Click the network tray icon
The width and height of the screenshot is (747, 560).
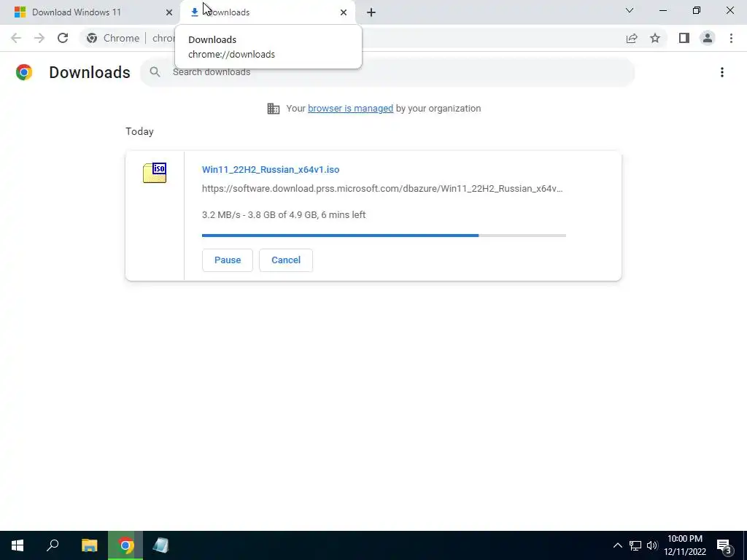click(x=635, y=545)
